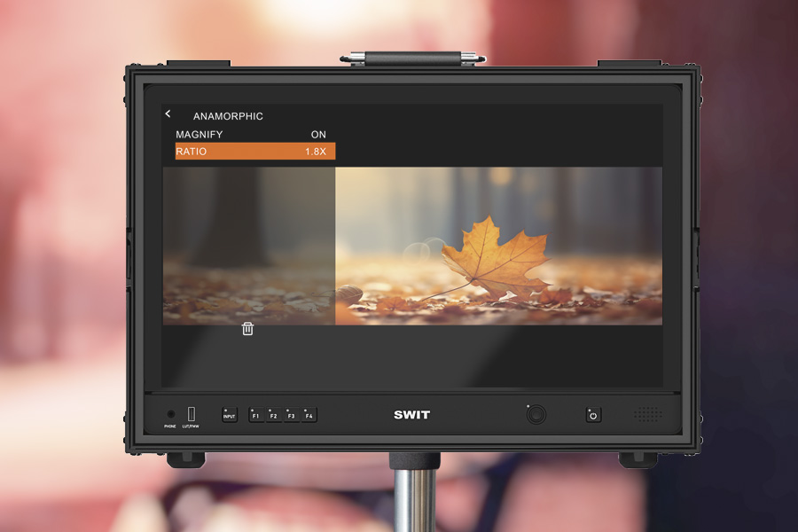Viewport: 798px width, 532px height.
Task: Click the ANAMORPHIC menu title
Action: tap(228, 116)
